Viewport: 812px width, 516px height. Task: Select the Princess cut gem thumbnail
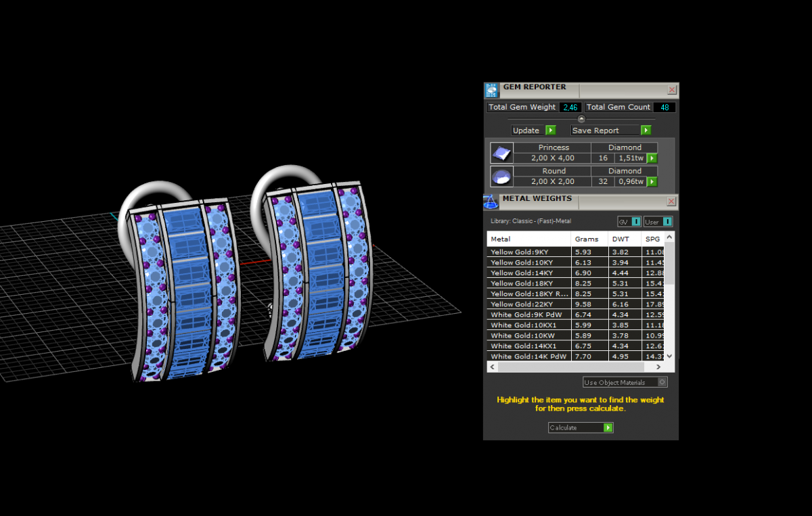coord(501,153)
